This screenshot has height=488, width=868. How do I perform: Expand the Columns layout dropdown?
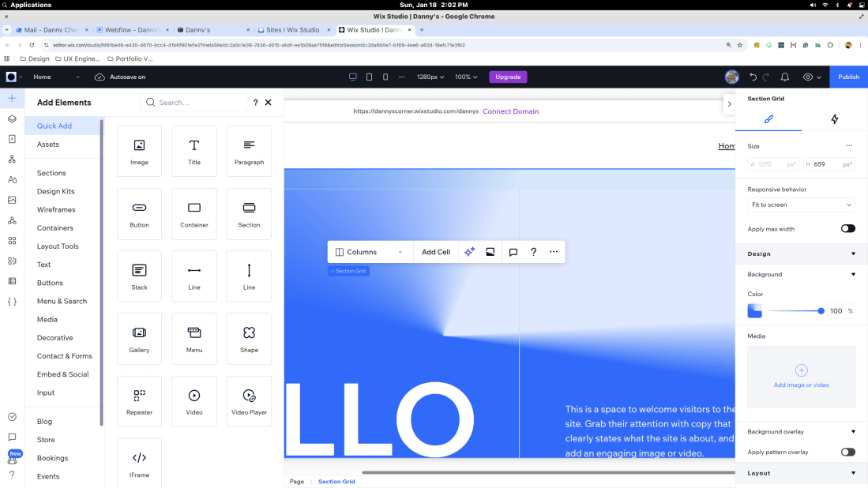coord(370,252)
